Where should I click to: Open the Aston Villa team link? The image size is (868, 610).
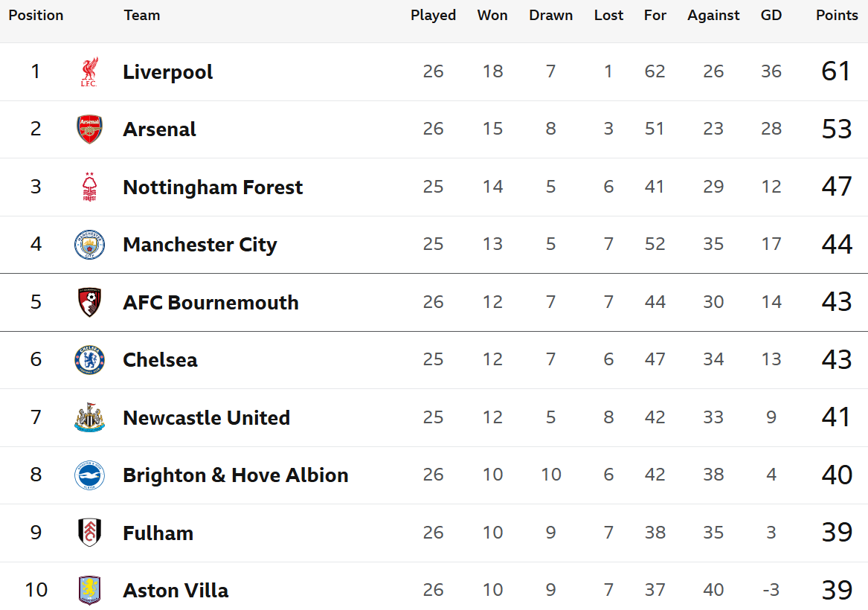point(176,590)
